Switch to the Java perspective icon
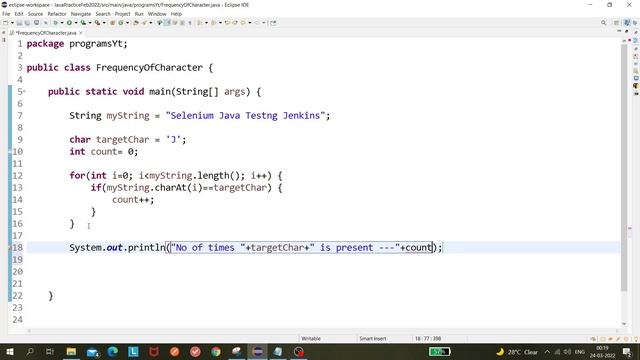The width and height of the screenshot is (640, 360). [627, 23]
